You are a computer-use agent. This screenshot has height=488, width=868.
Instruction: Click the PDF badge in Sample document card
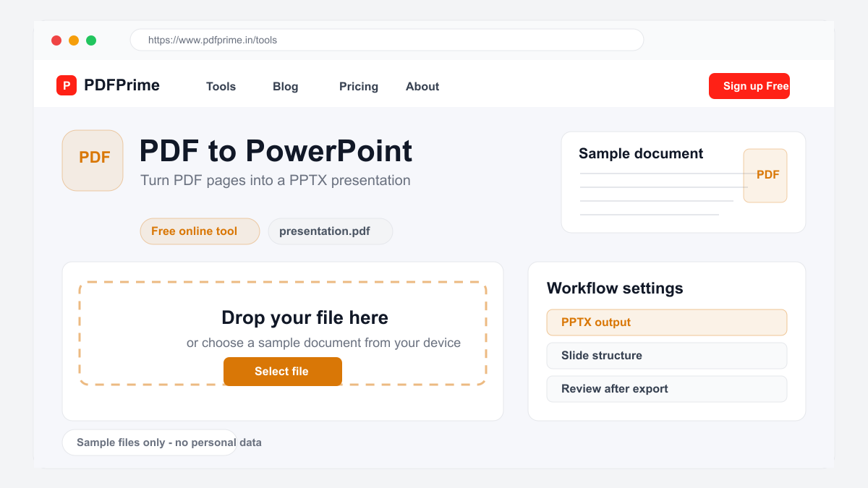[765, 176]
